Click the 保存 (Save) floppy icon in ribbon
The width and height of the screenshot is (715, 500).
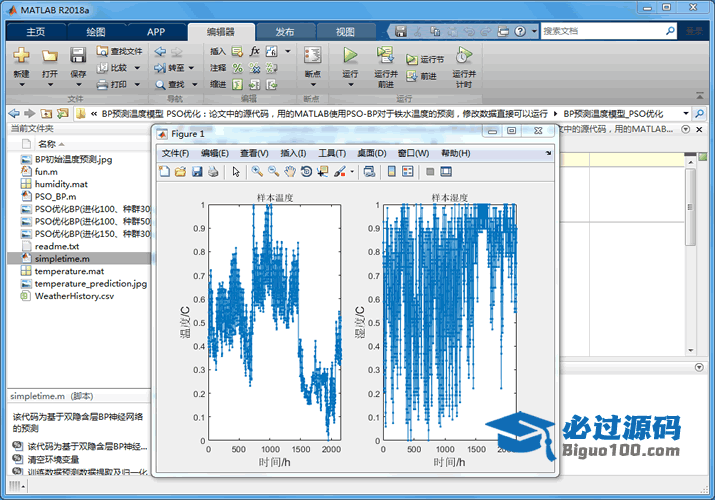[x=78, y=56]
